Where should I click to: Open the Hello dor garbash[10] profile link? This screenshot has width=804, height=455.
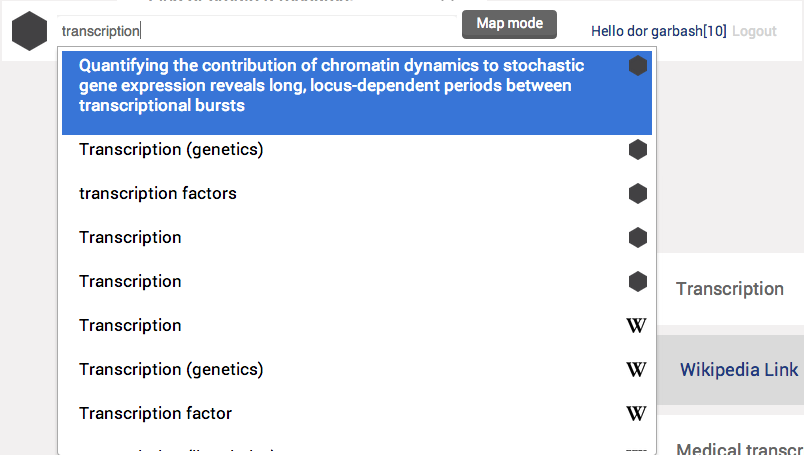click(658, 31)
